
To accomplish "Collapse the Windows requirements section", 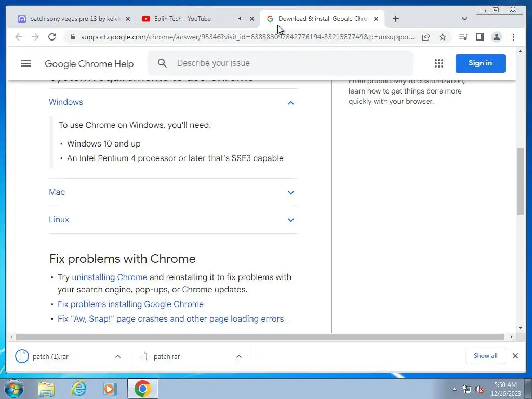I will pos(291,103).
